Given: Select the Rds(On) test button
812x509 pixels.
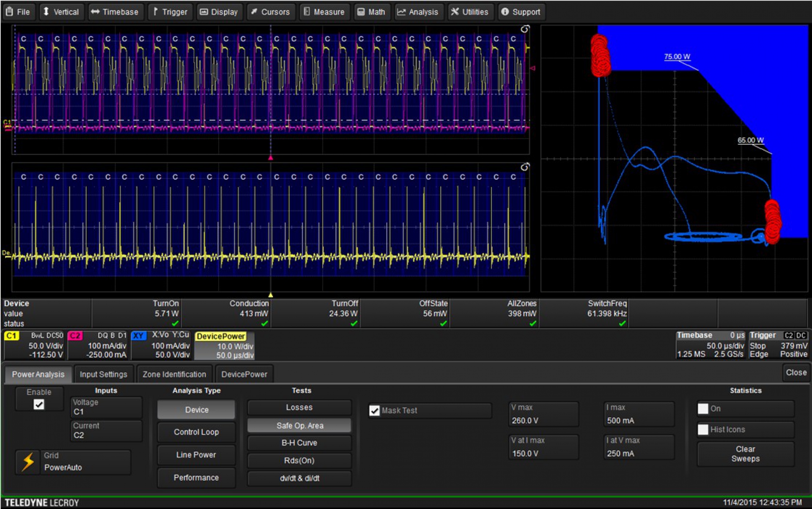Looking at the screenshot, I should pos(299,460).
